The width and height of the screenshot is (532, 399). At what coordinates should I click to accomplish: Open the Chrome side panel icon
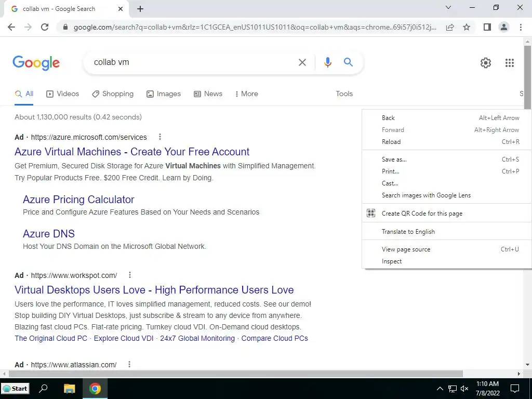[487, 27]
